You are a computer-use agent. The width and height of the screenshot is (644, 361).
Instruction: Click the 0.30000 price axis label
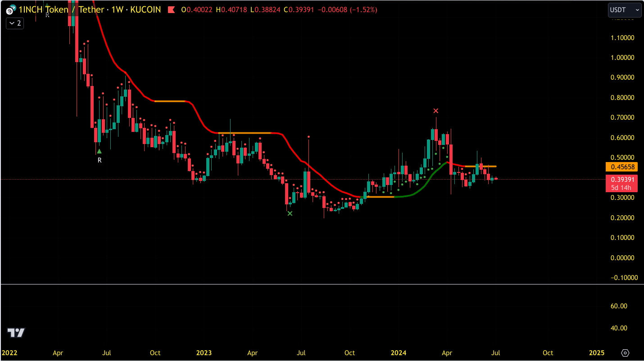click(x=622, y=198)
